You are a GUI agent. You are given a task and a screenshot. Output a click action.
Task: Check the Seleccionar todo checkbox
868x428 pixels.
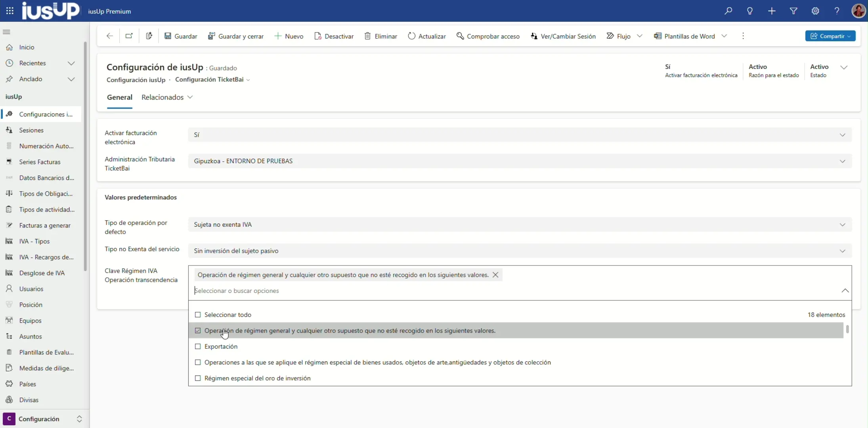tap(198, 315)
